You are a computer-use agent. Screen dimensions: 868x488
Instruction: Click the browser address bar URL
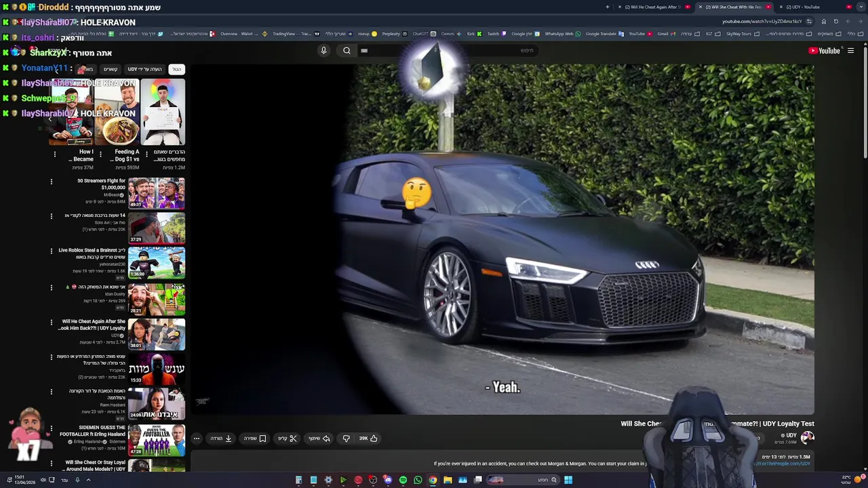point(762,21)
